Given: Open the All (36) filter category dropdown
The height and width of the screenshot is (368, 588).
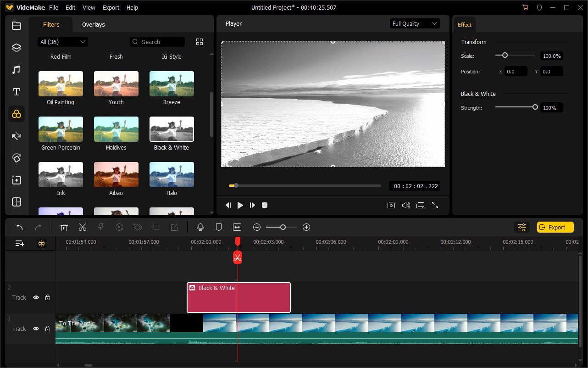Looking at the screenshot, I should (62, 41).
